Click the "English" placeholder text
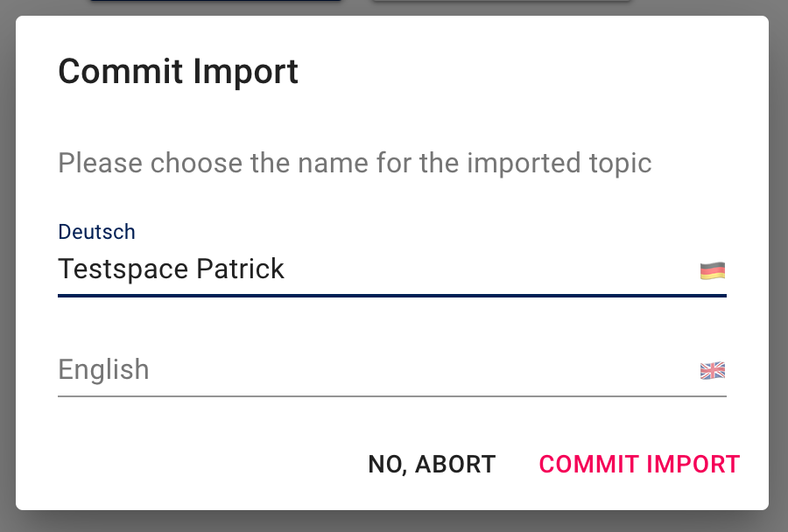The width and height of the screenshot is (788, 532). [103, 369]
